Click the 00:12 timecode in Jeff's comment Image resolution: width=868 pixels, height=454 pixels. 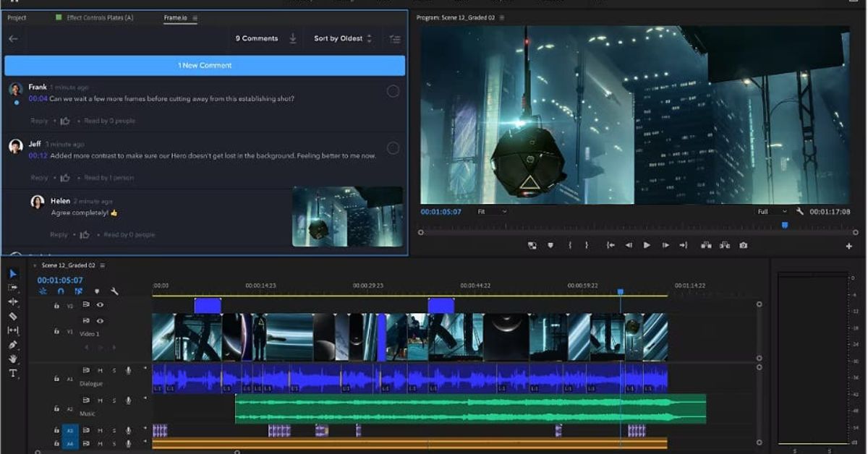[x=38, y=155]
